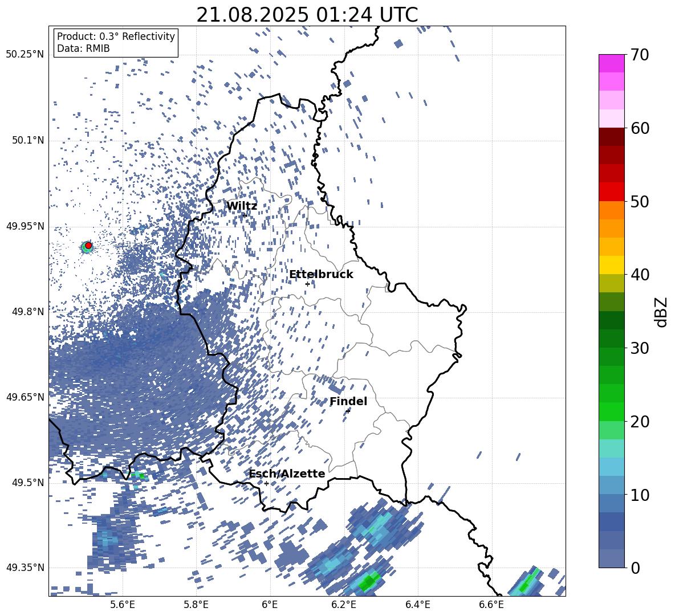
Task: Click the cross marker below Ettelbruck
Action: (x=307, y=284)
